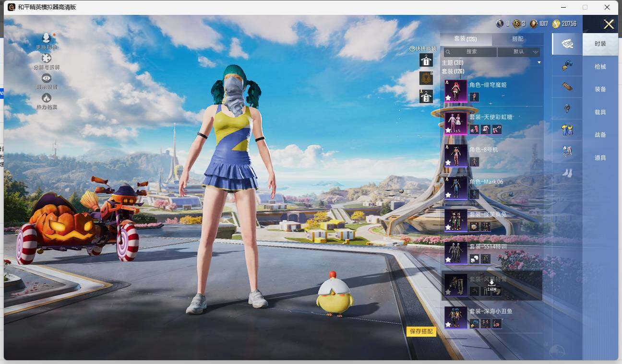Click the 套装-SS14特训 name text
Image resolution: width=622 pixels, height=364 pixels.
(488, 247)
